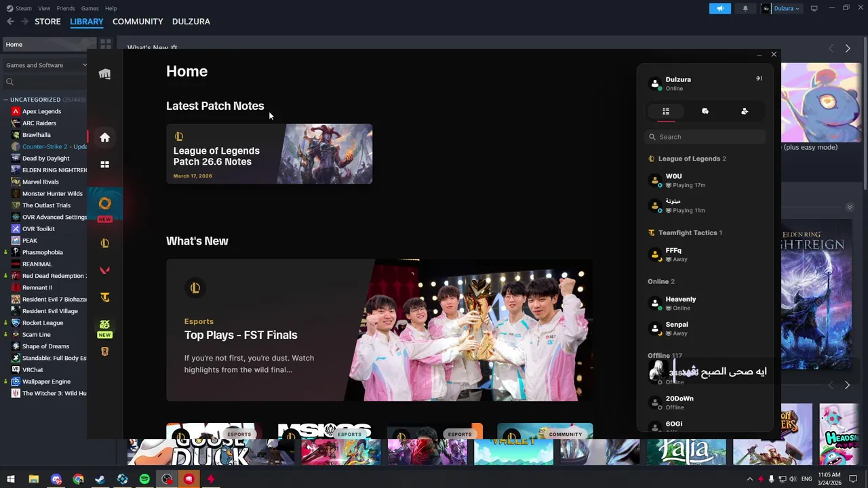Screen dimensions: 868x488
Task: Select Rocket League in Steam library
Action: (x=42, y=323)
